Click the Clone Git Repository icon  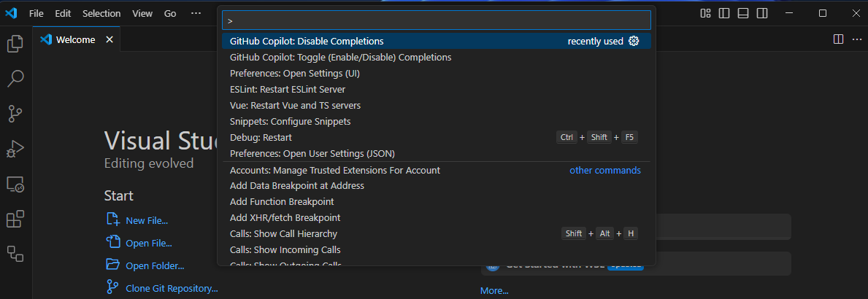pos(113,287)
